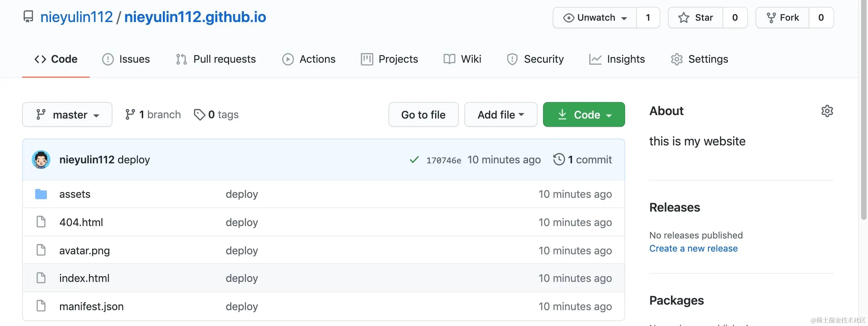Click the commit history clock icon

point(559,159)
